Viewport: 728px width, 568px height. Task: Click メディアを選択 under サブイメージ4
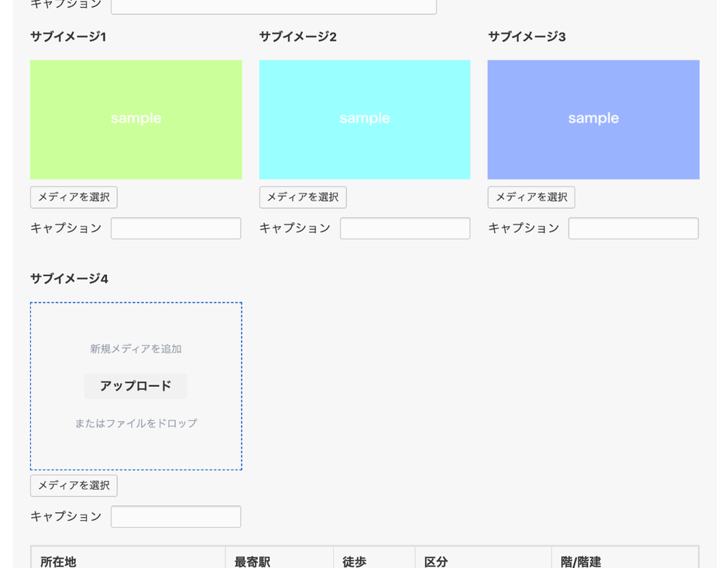[74, 486]
